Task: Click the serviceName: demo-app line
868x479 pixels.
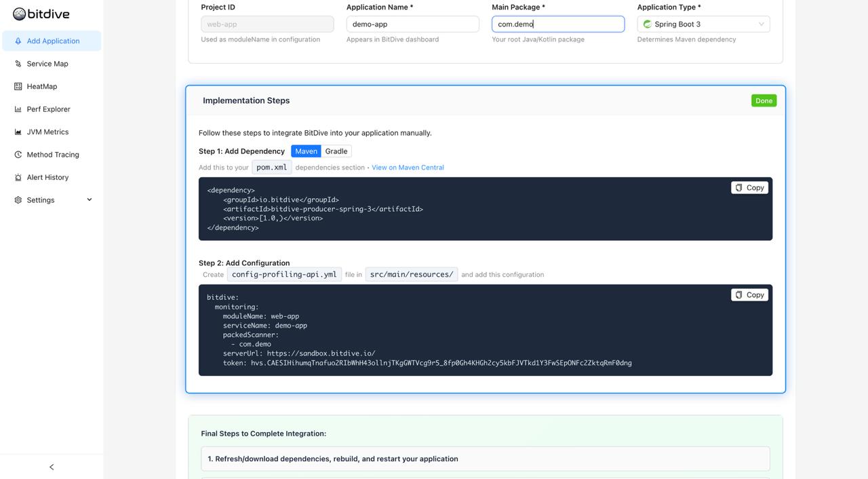Action: coord(265,326)
